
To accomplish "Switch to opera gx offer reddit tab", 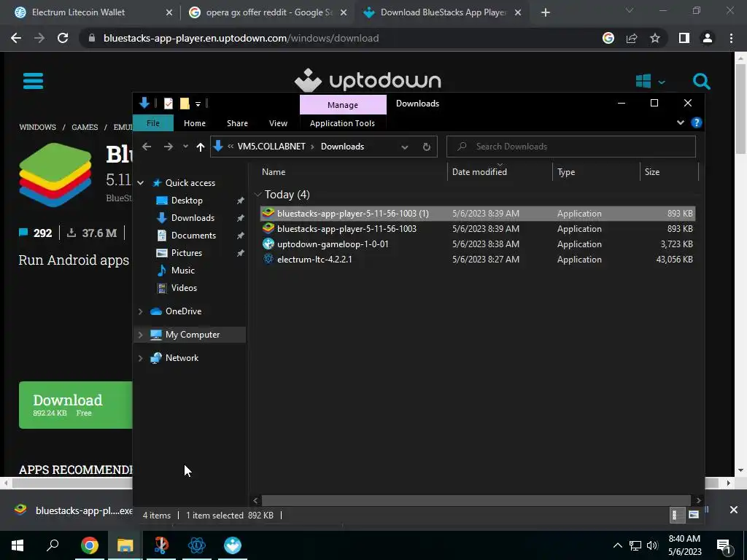I will pos(269,12).
